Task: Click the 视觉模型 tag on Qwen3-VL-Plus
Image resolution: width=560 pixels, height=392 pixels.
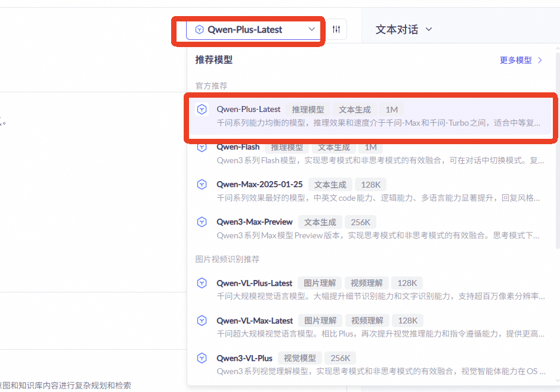Action: coord(300,358)
